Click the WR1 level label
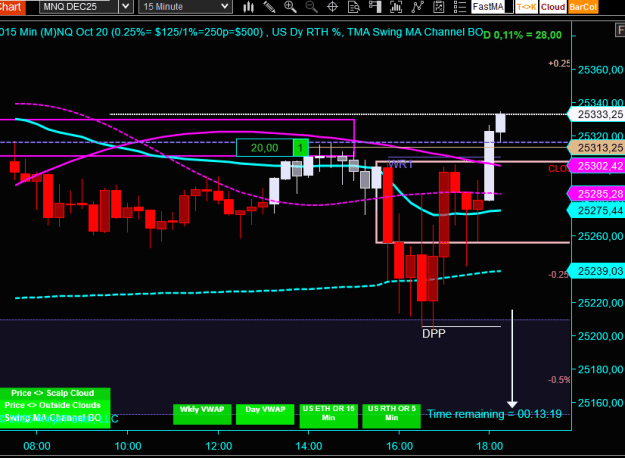625x458 pixels. pyautogui.click(x=400, y=164)
